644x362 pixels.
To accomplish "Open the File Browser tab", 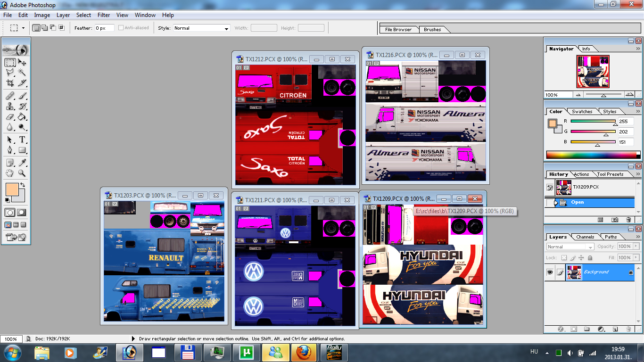I will pyautogui.click(x=398, y=29).
